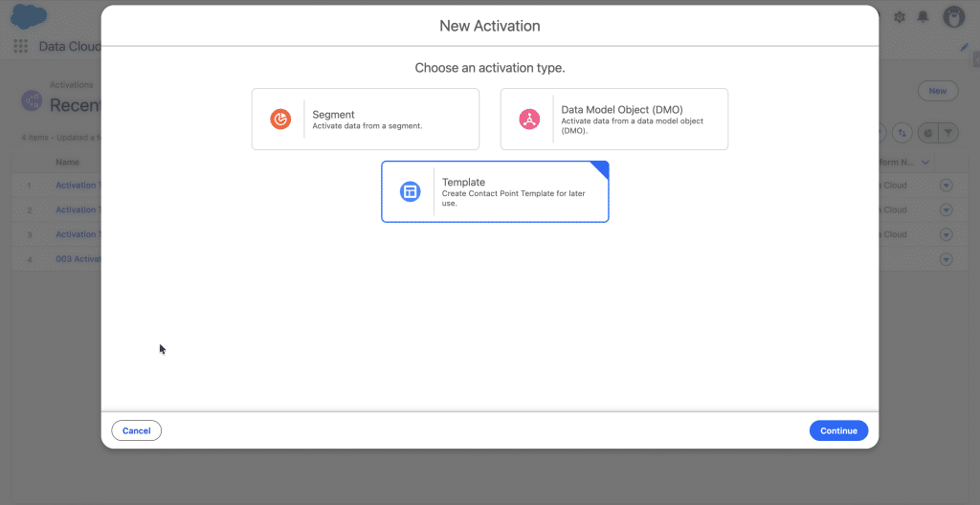The width and height of the screenshot is (980, 505).
Task: Open the Platform Name column header chevron
Action: point(925,163)
